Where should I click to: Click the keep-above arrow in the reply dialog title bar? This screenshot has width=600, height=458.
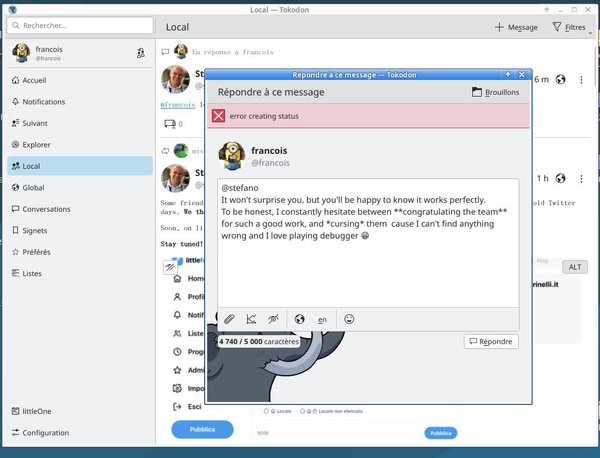[x=508, y=75]
